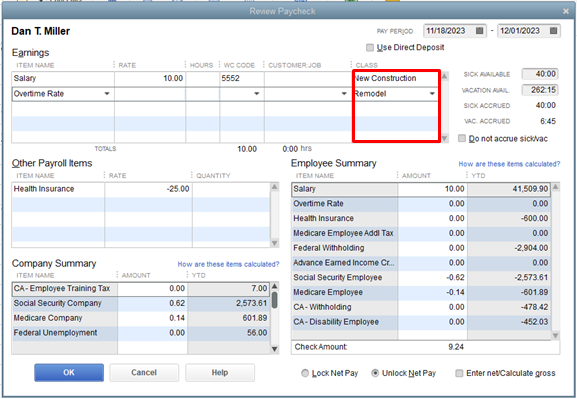The height and width of the screenshot is (399, 577).
Task: Select Health Insurance in Other Payroll Items
Action: point(58,189)
